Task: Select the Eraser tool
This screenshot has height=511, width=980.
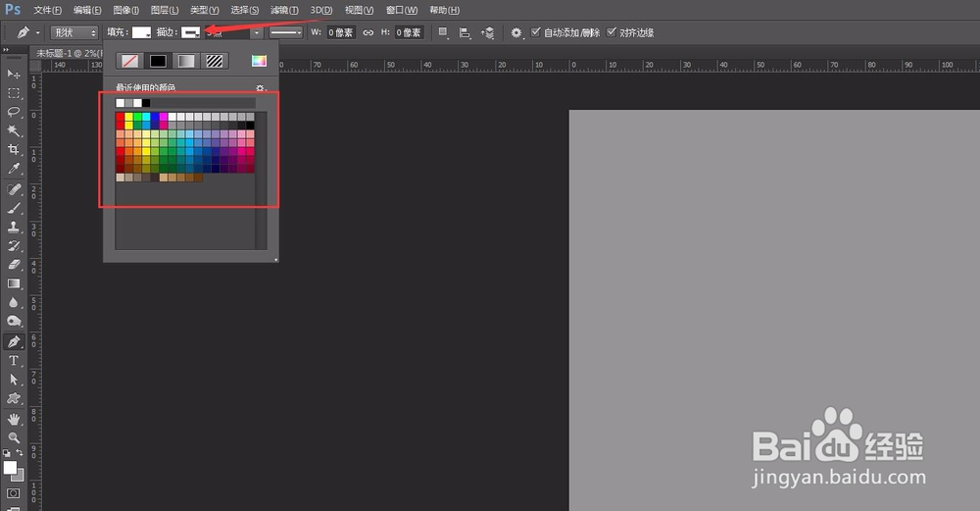Action: 13,264
